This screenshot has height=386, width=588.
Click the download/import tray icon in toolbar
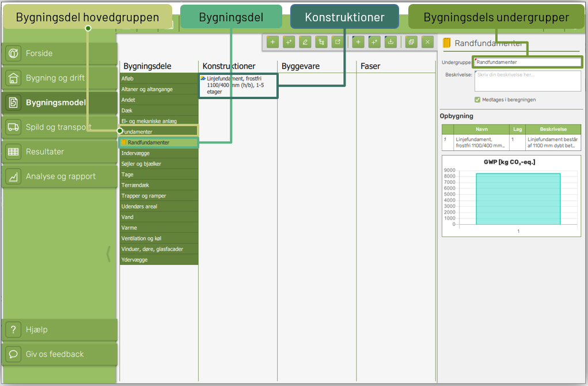pyautogui.click(x=390, y=42)
